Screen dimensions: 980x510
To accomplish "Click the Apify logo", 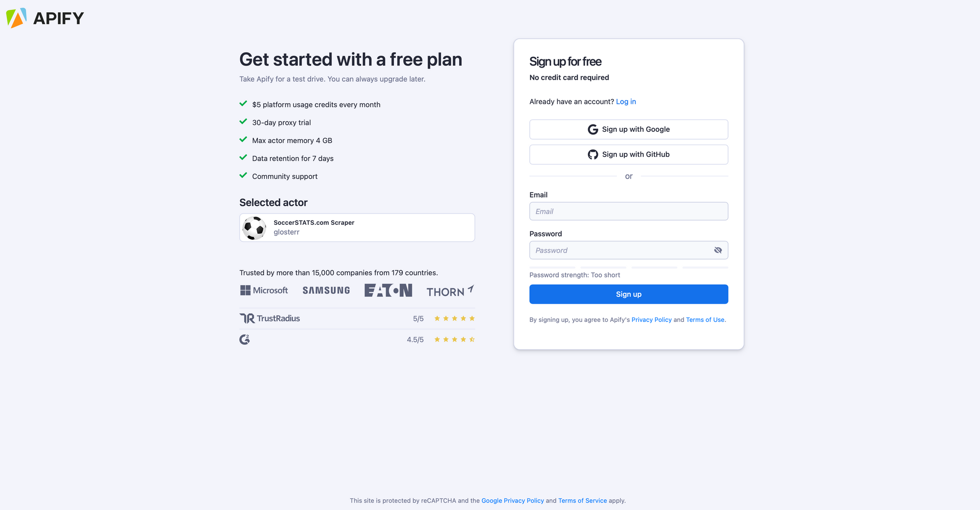I will point(45,18).
